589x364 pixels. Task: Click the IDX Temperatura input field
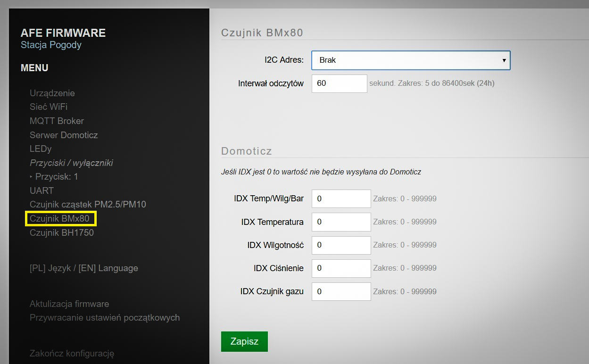pyautogui.click(x=341, y=222)
